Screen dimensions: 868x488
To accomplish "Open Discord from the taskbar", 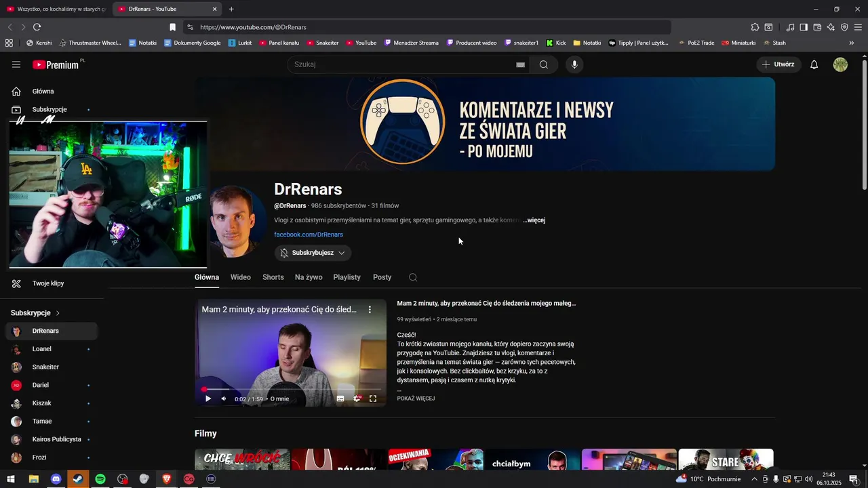I will coord(56,479).
